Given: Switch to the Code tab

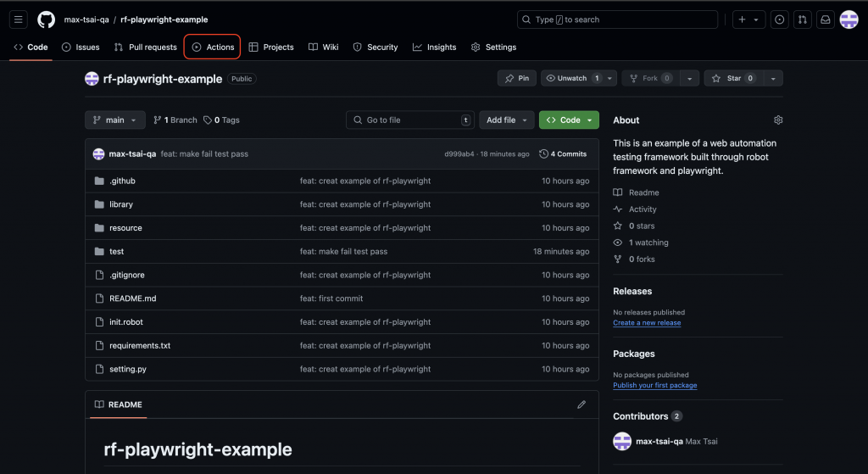Looking at the screenshot, I should click(31, 47).
